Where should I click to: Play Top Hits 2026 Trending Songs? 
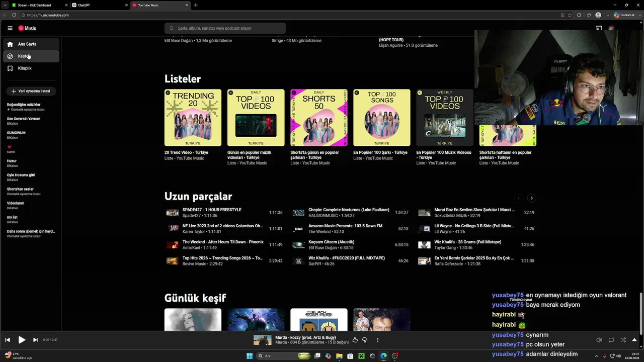click(224, 261)
